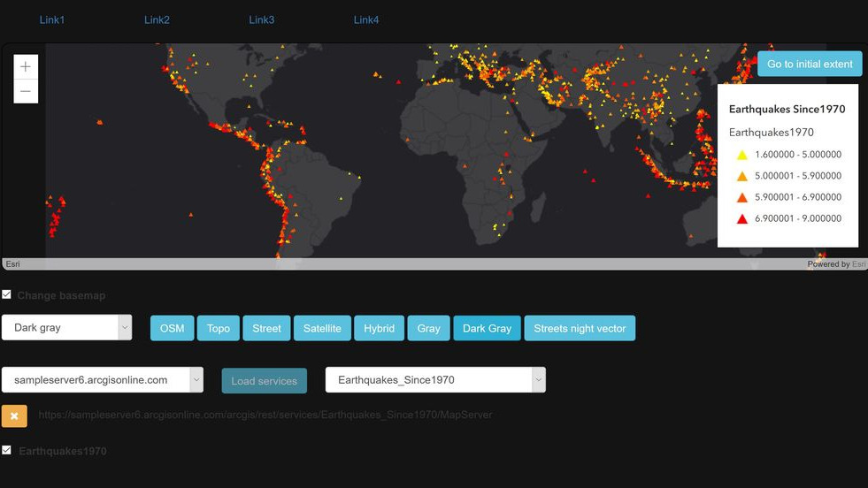Image resolution: width=868 pixels, height=488 pixels.
Task: Switch basemap to Topo
Action: 219,328
